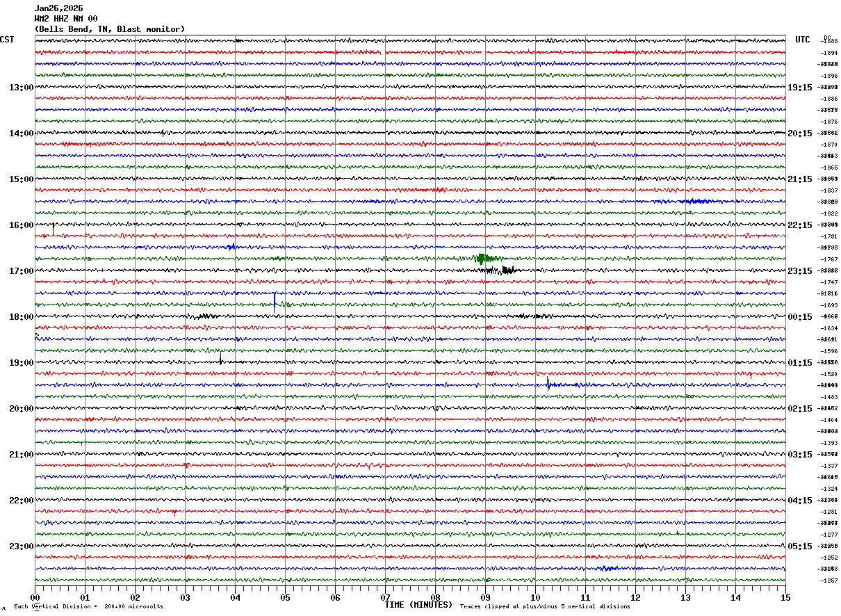Click the 01:15 UTC time label
Viewport: 841px width, 616px height.
click(800, 363)
